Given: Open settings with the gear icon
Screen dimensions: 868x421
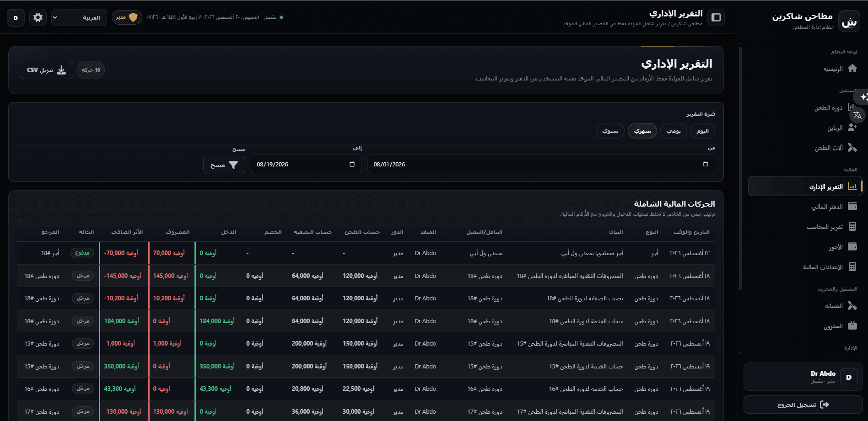Looking at the screenshot, I should point(38,17).
